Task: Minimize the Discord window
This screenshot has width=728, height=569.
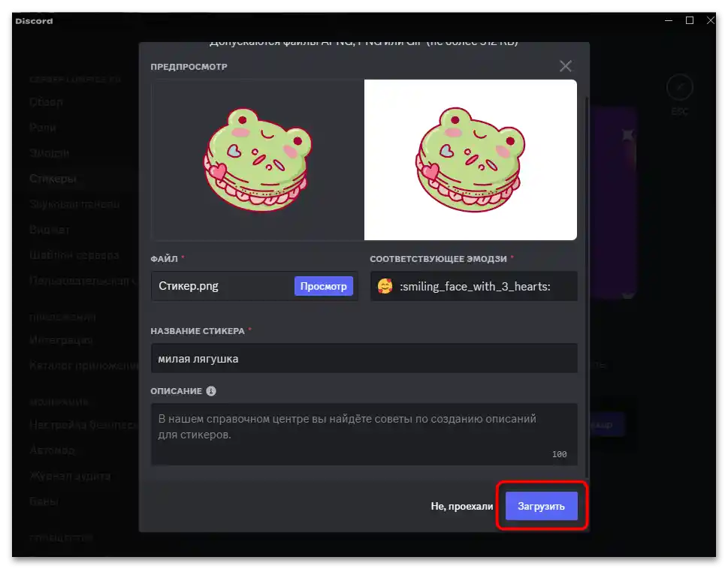Action: (x=669, y=20)
